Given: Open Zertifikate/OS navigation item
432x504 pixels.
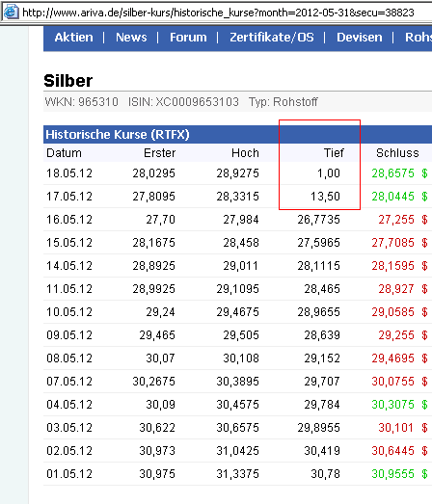Looking at the screenshot, I should click(x=272, y=38).
